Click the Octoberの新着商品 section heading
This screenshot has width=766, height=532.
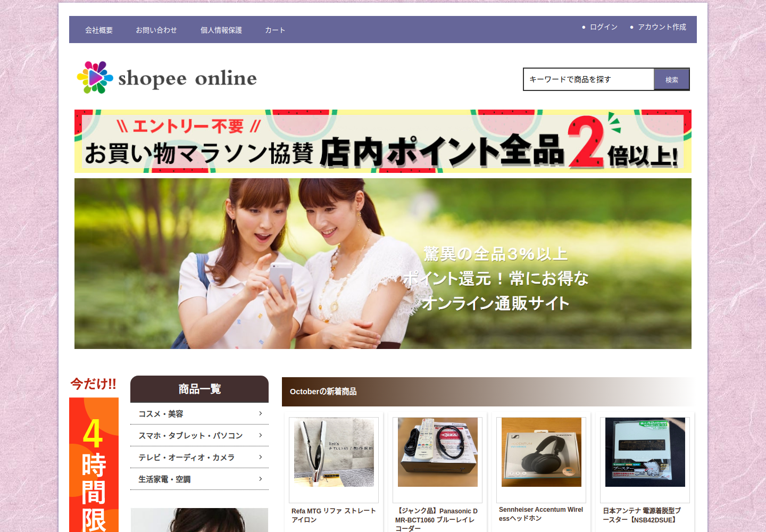(323, 392)
